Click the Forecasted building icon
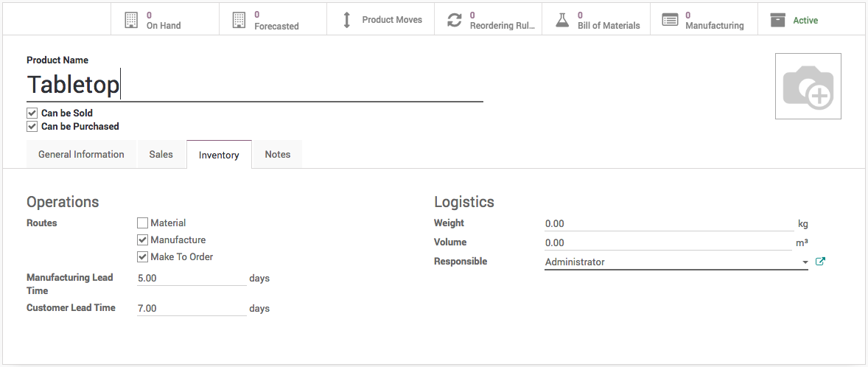 pyautogui.click(x=239, y=20)
